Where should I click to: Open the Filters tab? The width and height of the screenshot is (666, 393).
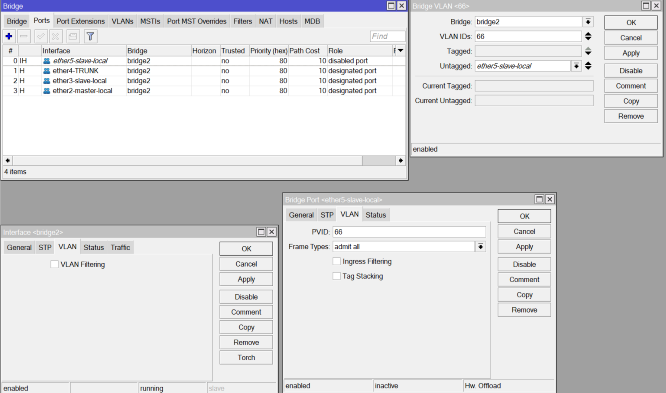coord(243,21)
